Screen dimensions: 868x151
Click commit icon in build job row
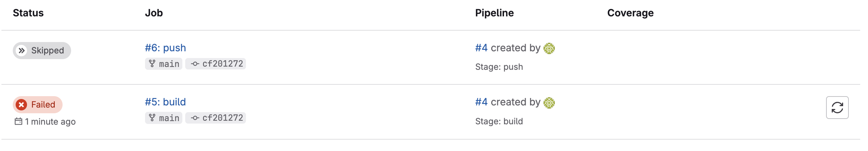pos(195,118)
